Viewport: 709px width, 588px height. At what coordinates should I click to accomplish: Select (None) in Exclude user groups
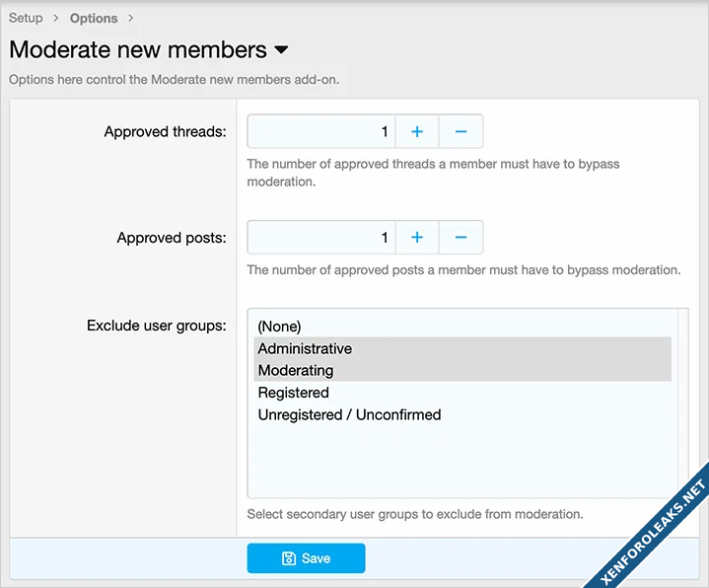point(279,326)
